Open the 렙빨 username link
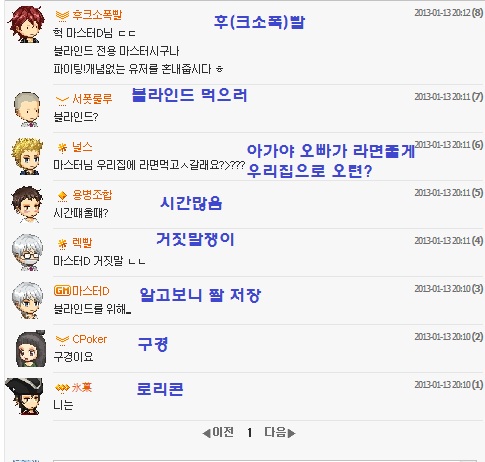Screen dimensions: 485x462 [82, 243]
